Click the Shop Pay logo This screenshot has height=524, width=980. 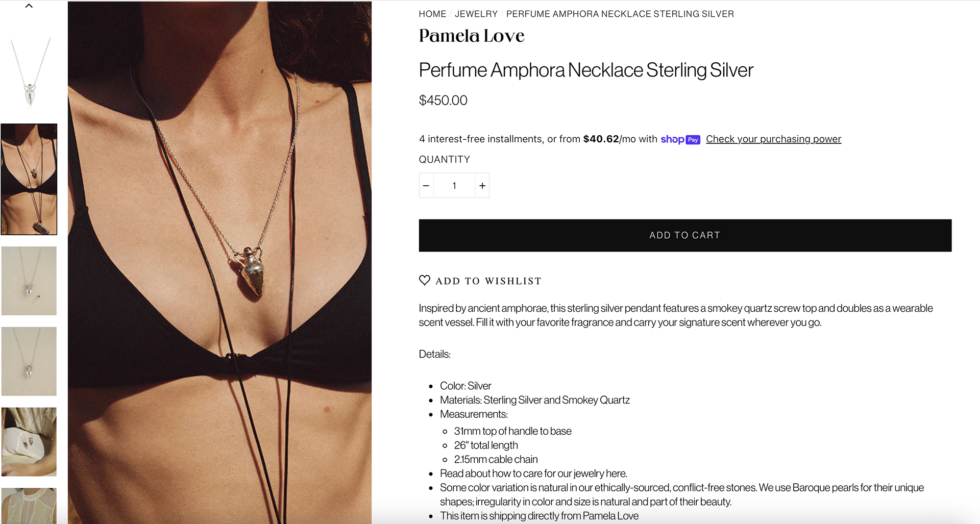coord(680,139)
